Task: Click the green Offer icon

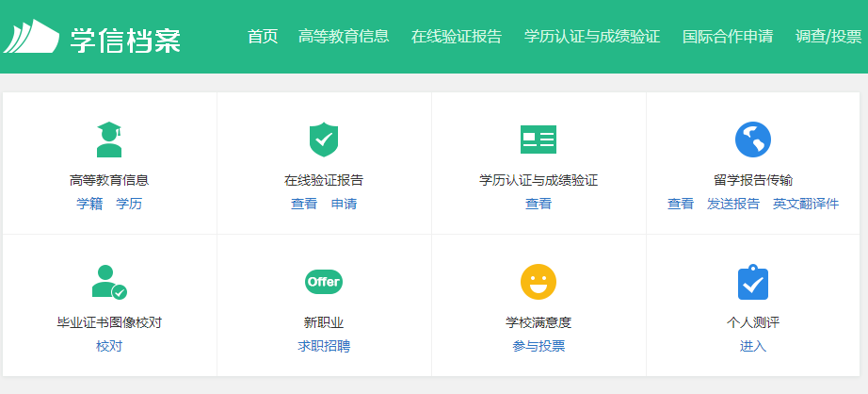Action: point(323,282)
